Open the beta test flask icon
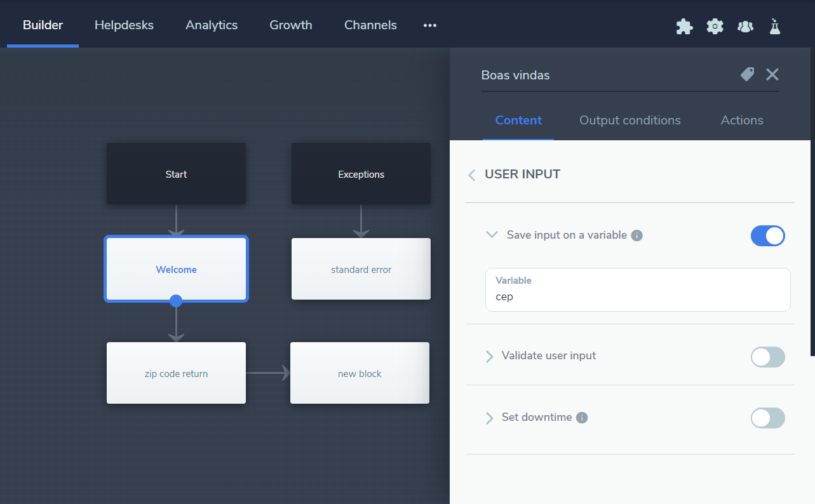Screen dimensions: 815x504 tap(774, 26)
